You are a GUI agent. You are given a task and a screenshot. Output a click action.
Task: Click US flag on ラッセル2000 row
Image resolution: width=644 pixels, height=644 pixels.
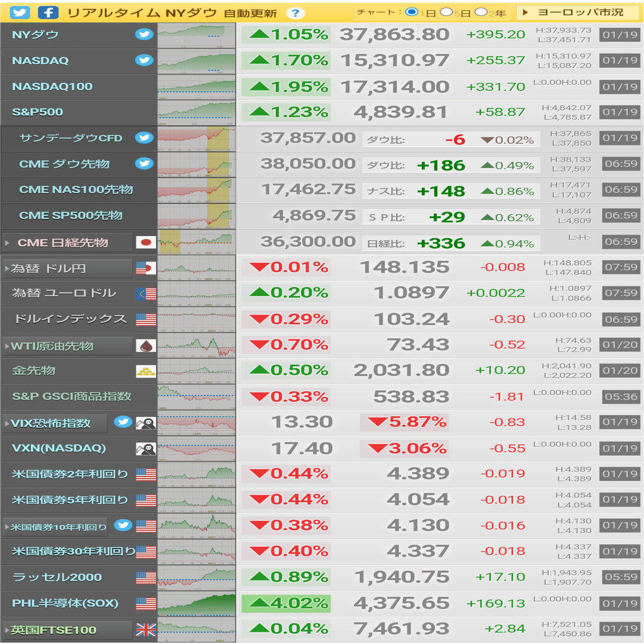point(146,578)
